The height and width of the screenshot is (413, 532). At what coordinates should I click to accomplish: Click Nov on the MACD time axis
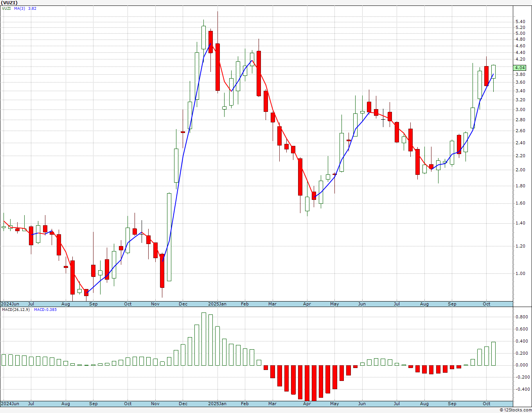click(x=155, y=404)
